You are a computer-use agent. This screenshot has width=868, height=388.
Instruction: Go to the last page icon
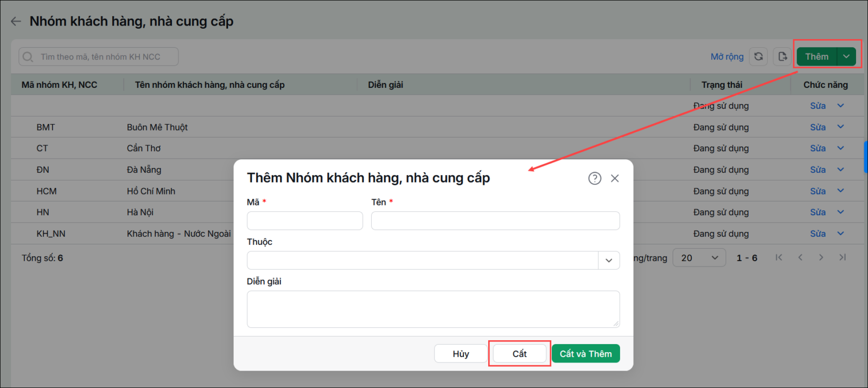(843, 257)
